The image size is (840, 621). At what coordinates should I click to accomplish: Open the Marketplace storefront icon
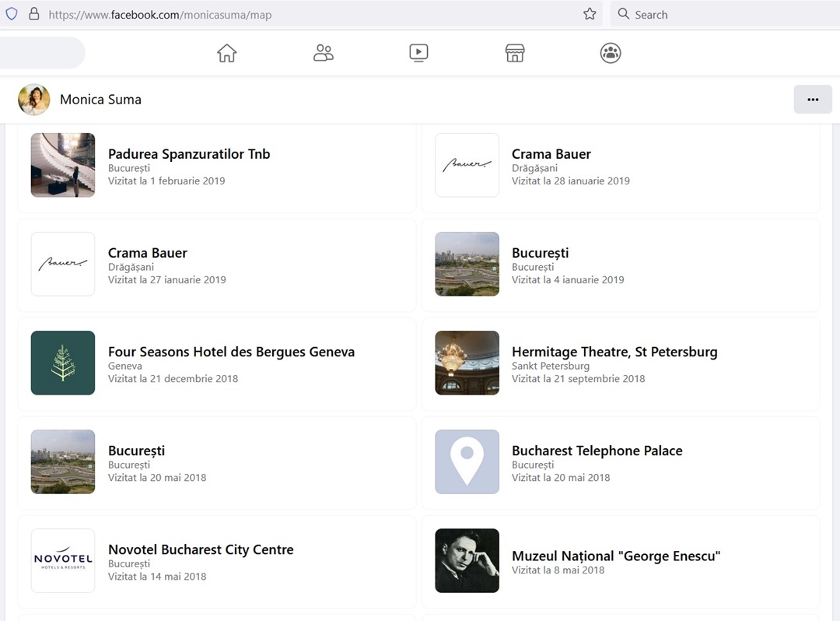(x=514, y=53)
